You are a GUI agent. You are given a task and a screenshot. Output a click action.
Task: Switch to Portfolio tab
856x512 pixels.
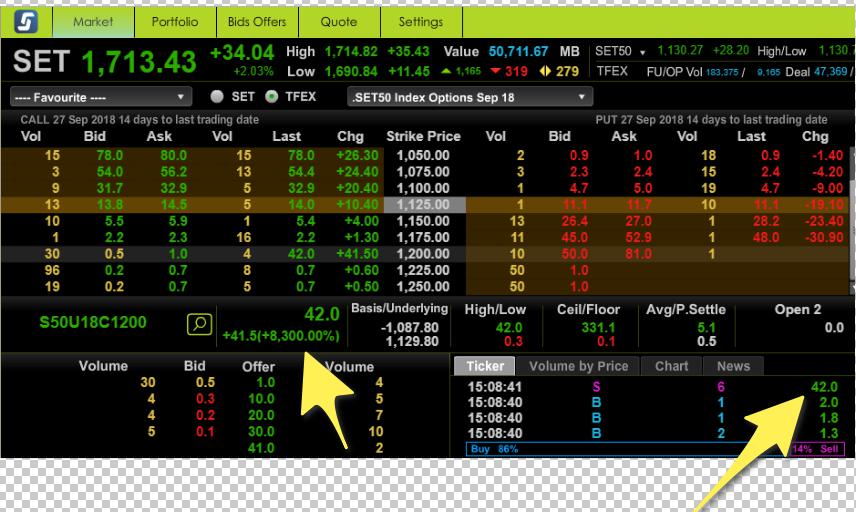(x=175, y=22)
